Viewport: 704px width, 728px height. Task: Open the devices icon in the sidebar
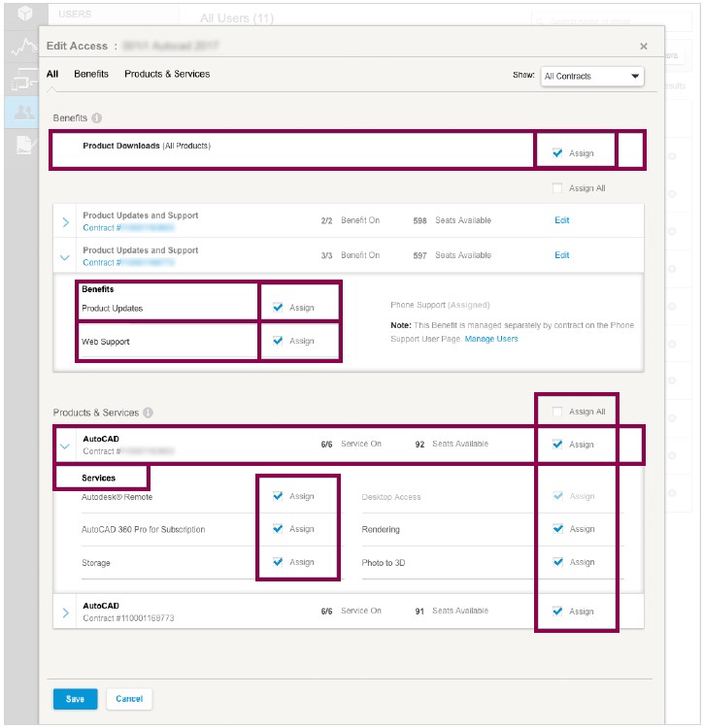(23, 79)
